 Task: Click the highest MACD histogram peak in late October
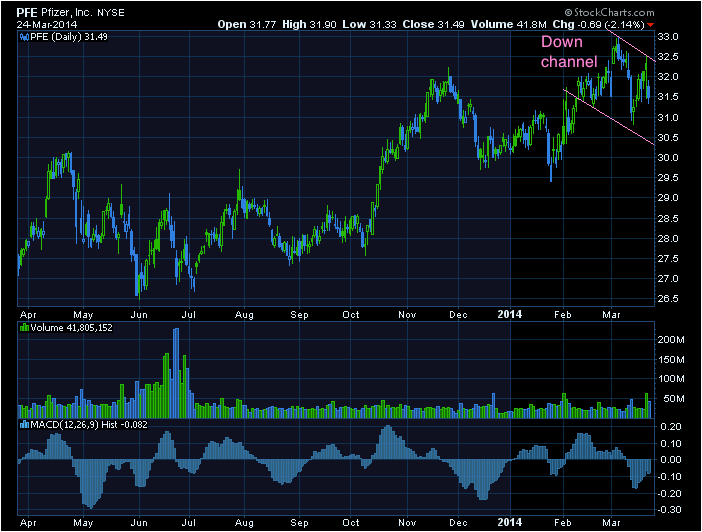pyautogui.click(x=388, y=442)
